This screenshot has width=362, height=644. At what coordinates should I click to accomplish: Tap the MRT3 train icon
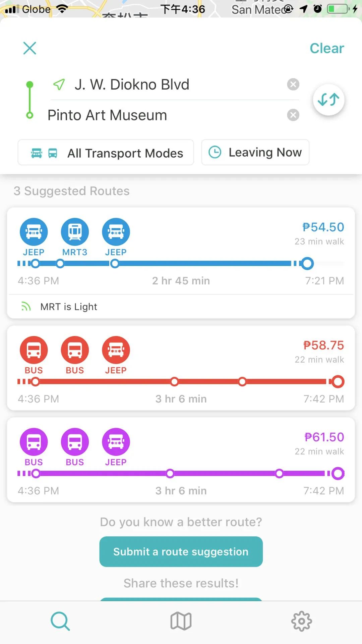click(x=75, y=232)
